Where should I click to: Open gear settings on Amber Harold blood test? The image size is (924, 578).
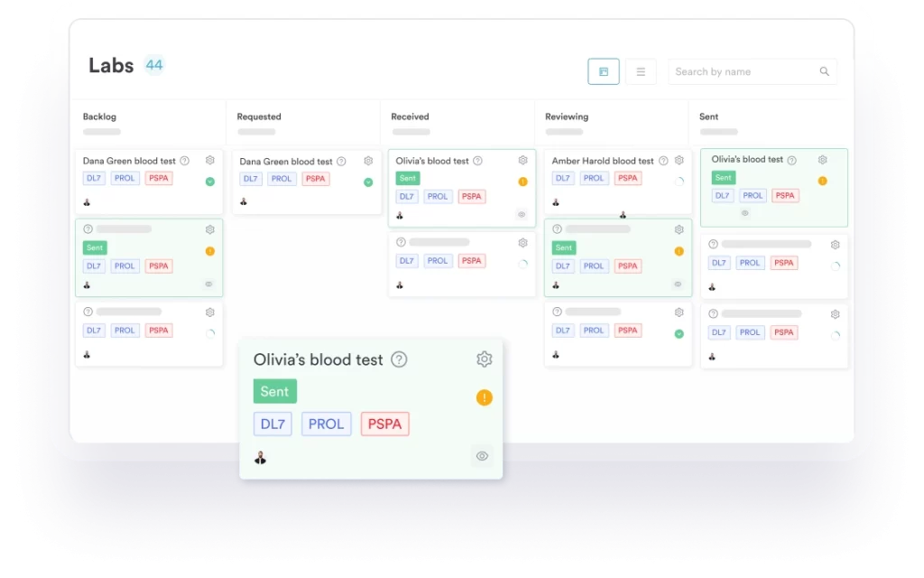click(x=679, y=161)
